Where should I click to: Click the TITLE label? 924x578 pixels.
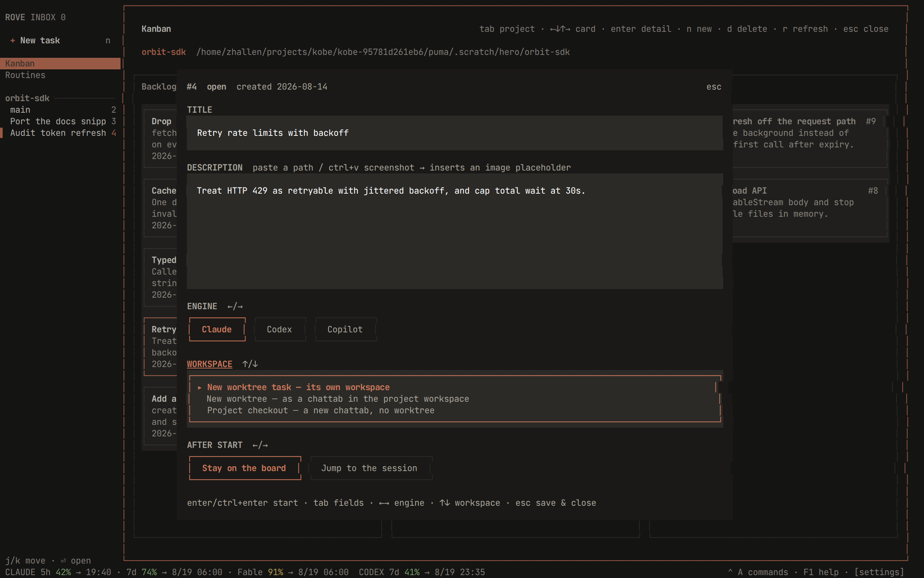(x=200, y=110)
